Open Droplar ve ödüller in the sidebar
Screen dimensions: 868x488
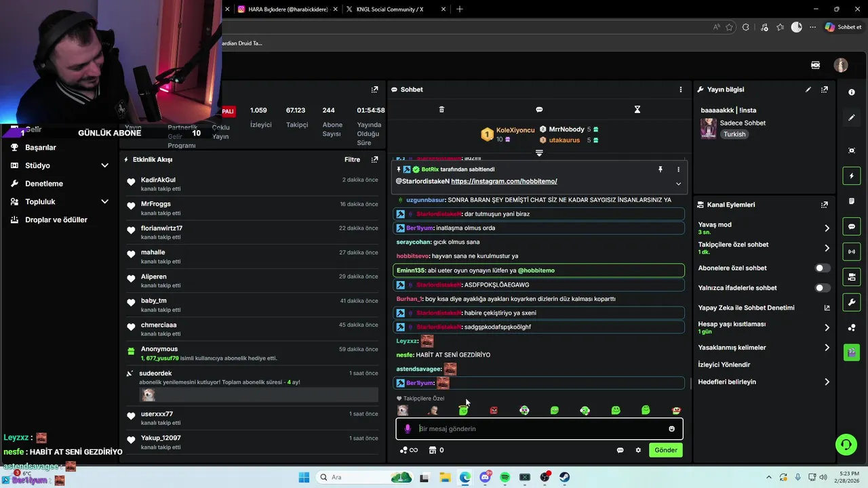pyautogui.click(x=56, y=220)
